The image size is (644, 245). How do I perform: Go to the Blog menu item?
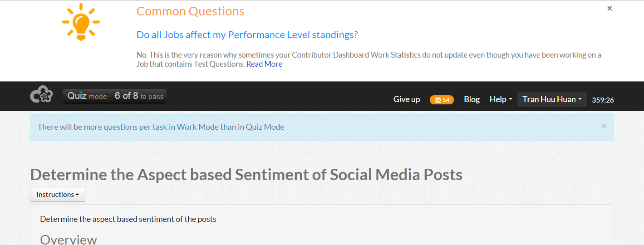(x=472, y=99)
